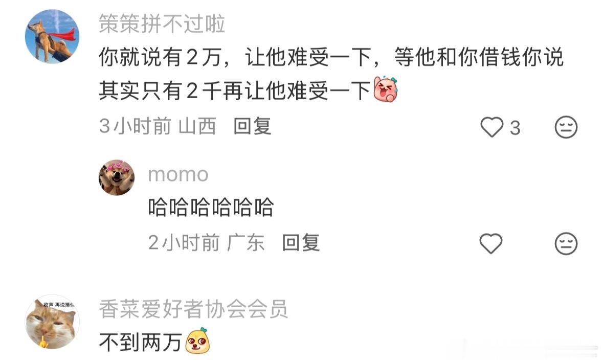Viewport: 603px width, 364px height.
Task: Open momo's dog avatar profile
Action: coord(117,177)
